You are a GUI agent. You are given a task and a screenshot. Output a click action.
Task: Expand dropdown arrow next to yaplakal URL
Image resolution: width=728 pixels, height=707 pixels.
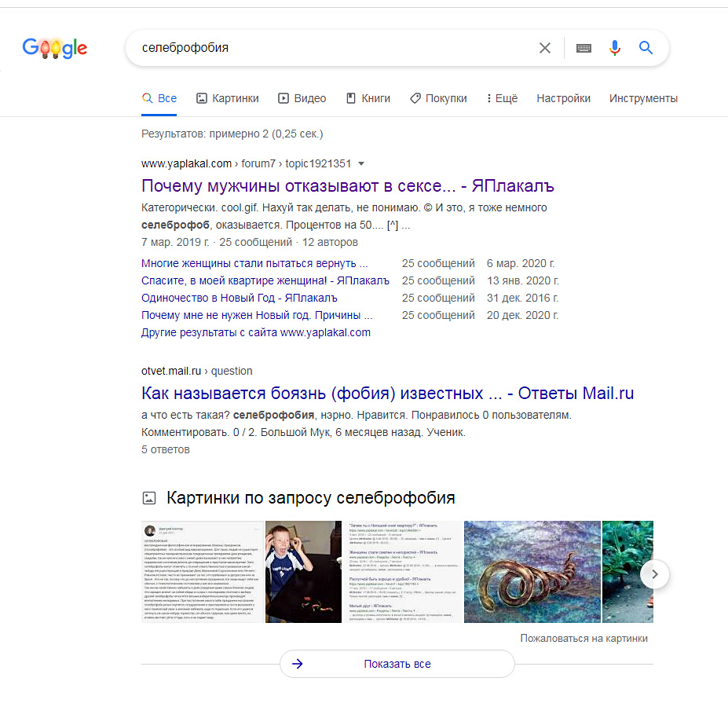coord(361,164)
